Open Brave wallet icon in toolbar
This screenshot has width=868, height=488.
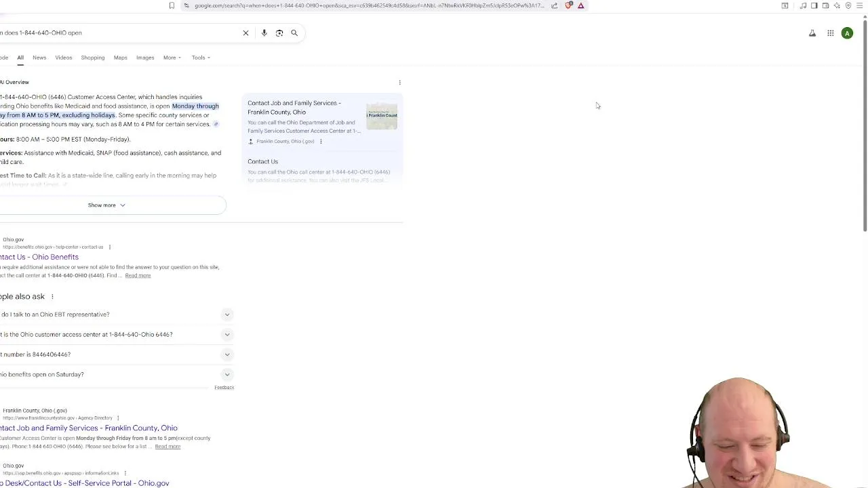click(825, 5)
